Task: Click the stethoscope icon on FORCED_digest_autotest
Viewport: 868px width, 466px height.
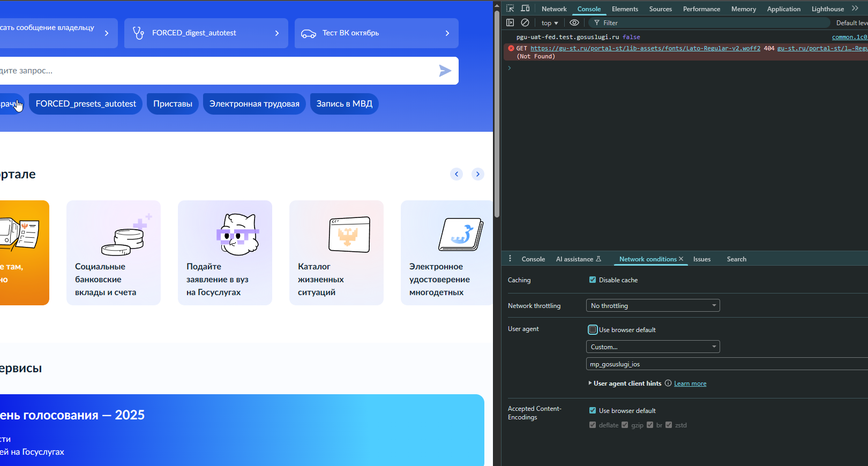Action: tap(138, 33)
